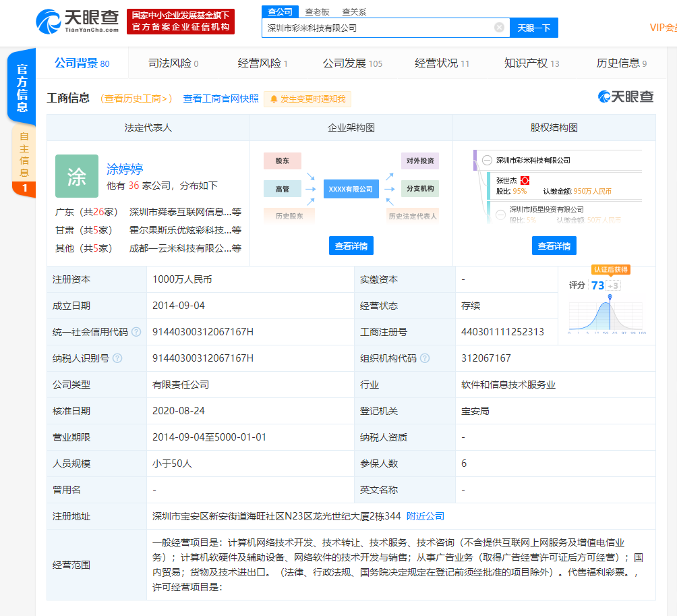
Task: Click the founding date 2014-09-04
Action: click(179, 306)
